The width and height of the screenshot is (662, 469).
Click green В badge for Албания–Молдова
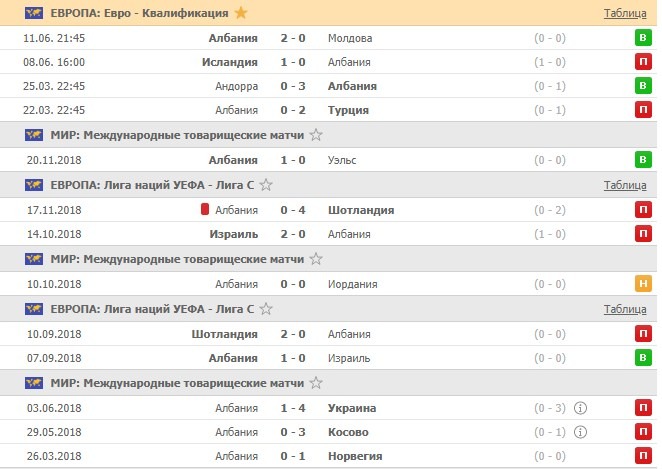[x=641, y=38]
